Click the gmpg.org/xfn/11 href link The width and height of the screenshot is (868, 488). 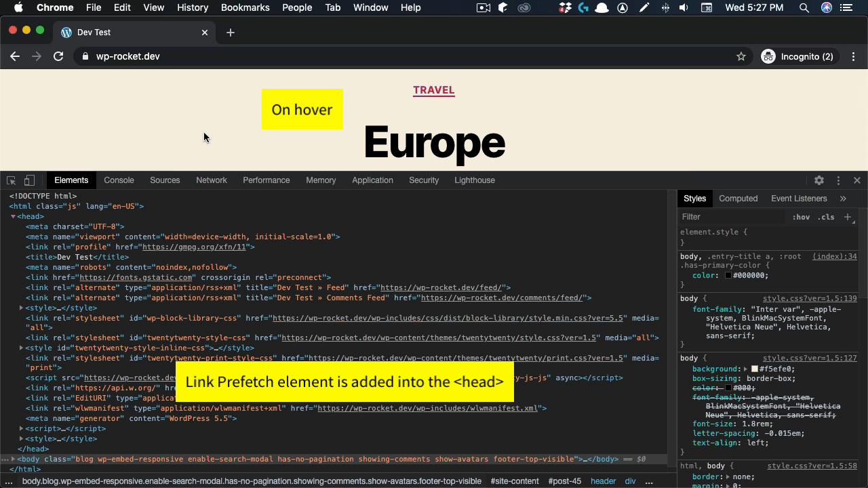point(194,247)
